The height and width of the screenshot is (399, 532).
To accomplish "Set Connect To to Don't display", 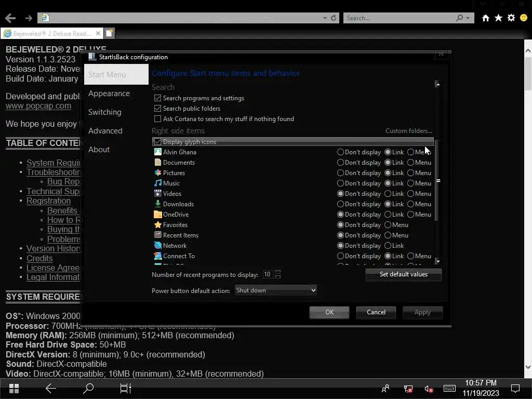I will tap(340, 256).
